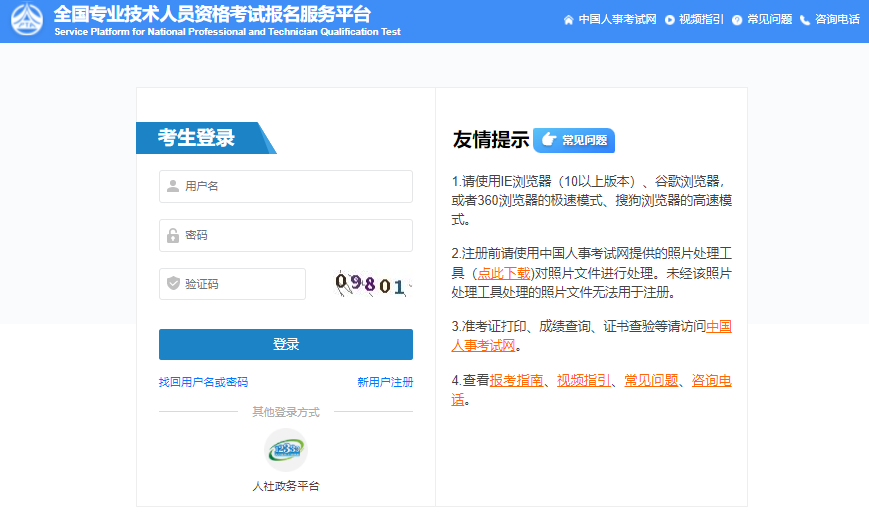Click 点此下载 photo tool link
Screen dimensions: 869x523
click(504, 272)
